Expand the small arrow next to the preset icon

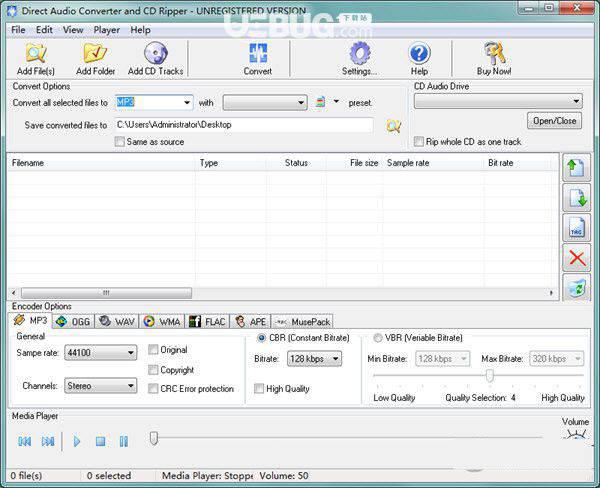(336, 101)
